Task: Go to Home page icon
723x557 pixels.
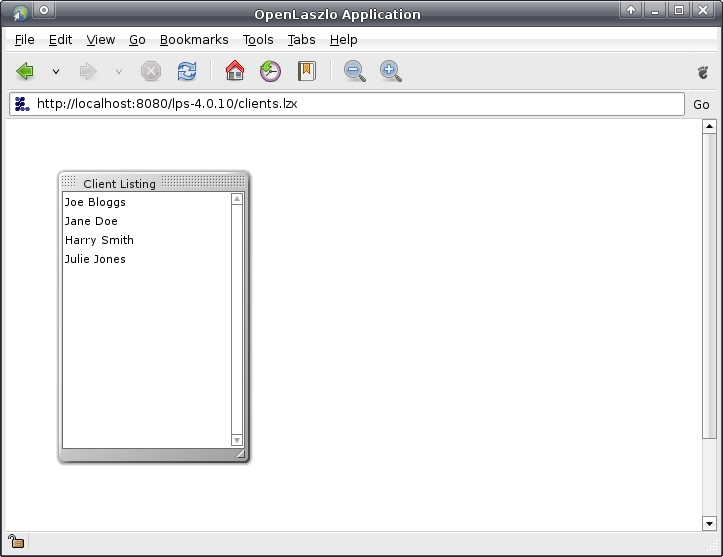Action: [235, 71]
